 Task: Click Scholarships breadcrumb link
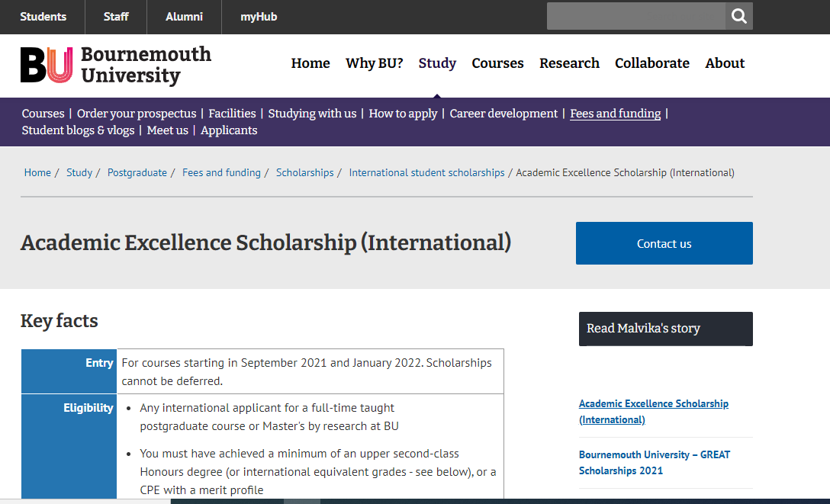[305, 172]
